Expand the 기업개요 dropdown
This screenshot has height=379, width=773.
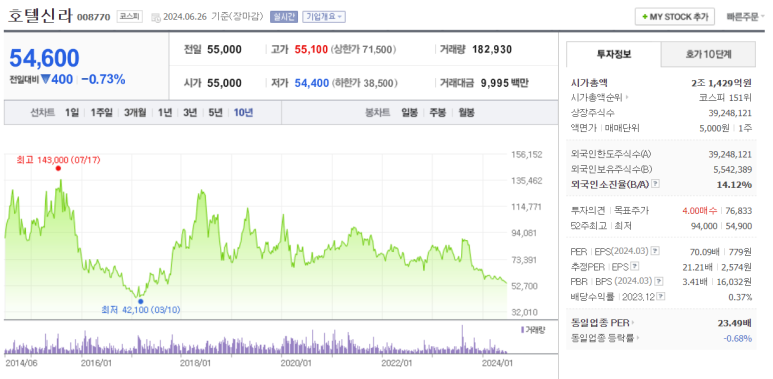click(324, 16)
